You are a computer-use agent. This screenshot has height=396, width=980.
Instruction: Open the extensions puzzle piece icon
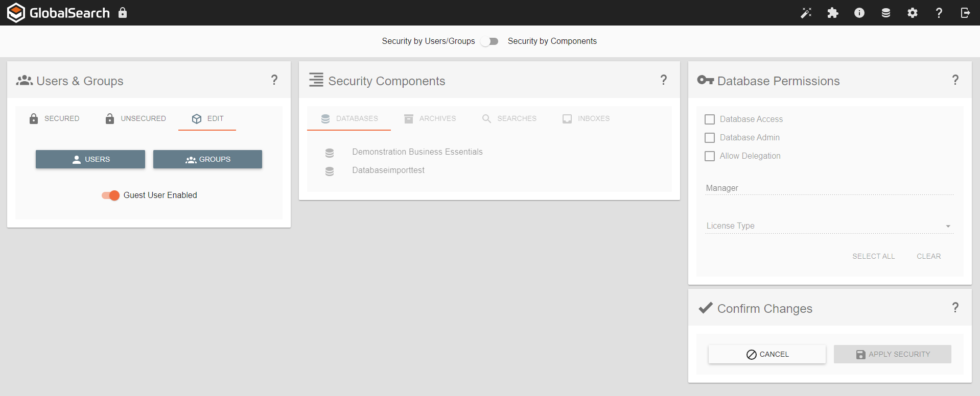(x=833, y=13)
